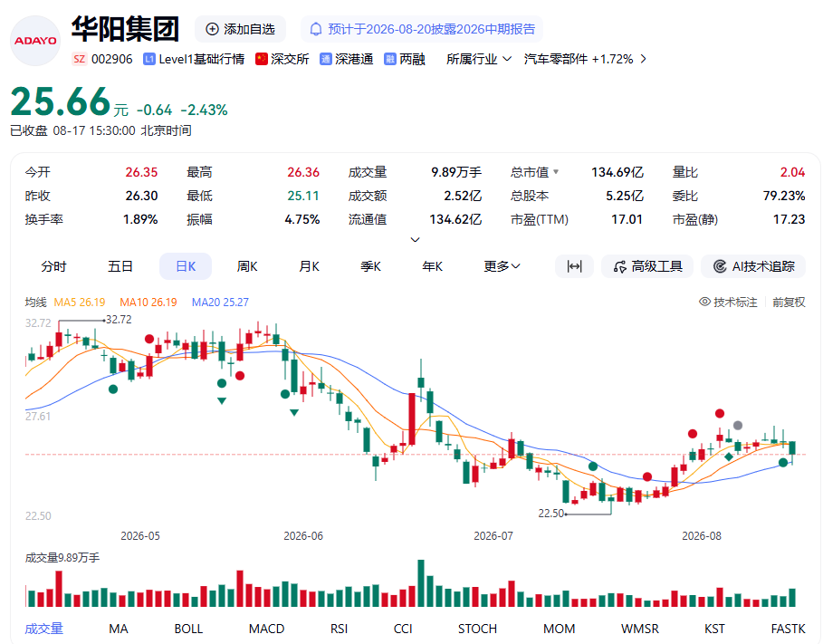Screen dimensions: 823x644
Task: Select the MA indicator tab
Action: [x=119, y=629]
